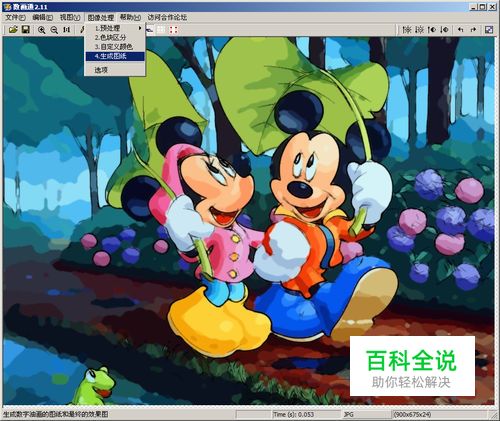Minimize the 数画通 window

coord(474,7)
